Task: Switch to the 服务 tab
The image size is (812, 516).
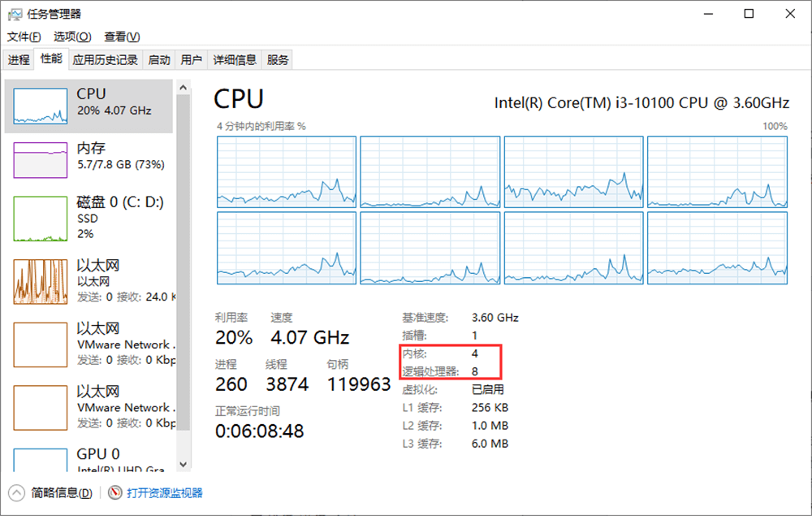Action: [x=278, y=59]
